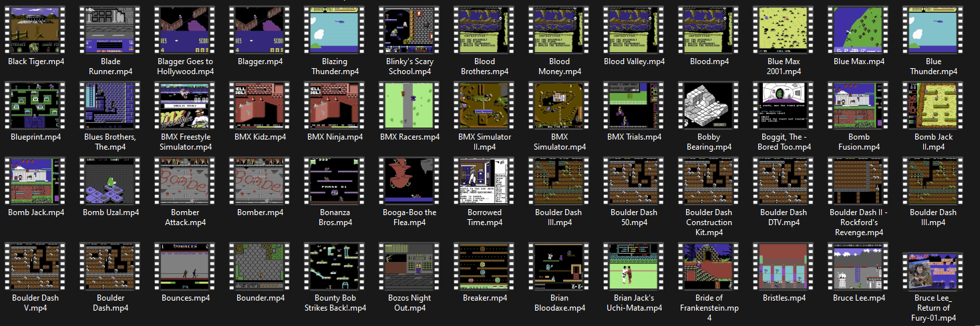Select the Bomb Fusion.mp4 thumbnail

[x=859, y=105]
